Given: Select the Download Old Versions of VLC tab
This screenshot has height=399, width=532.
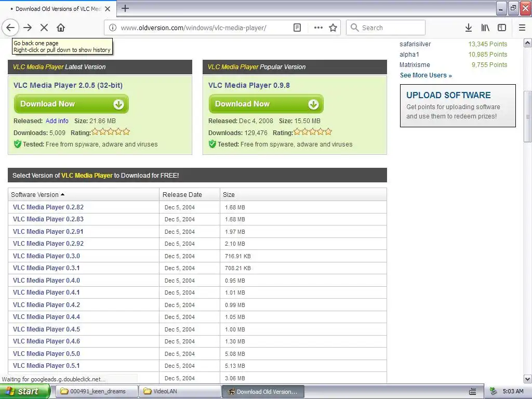Looking at the screenshot, I should (58, 9).
